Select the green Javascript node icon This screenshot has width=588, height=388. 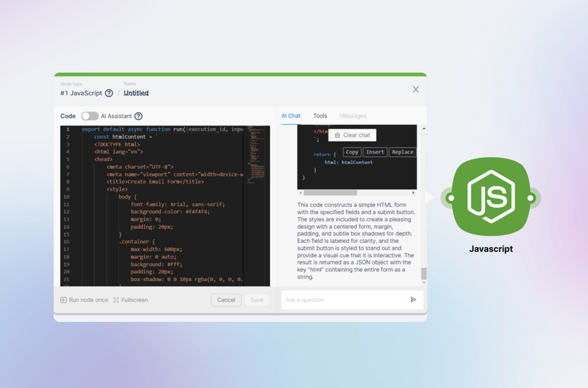point(491,196)
